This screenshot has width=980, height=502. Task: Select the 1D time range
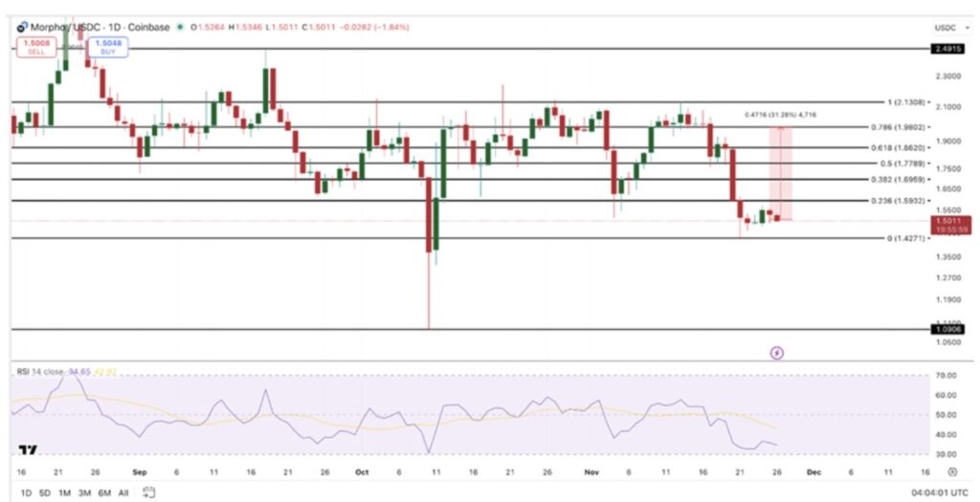point(25,492)
